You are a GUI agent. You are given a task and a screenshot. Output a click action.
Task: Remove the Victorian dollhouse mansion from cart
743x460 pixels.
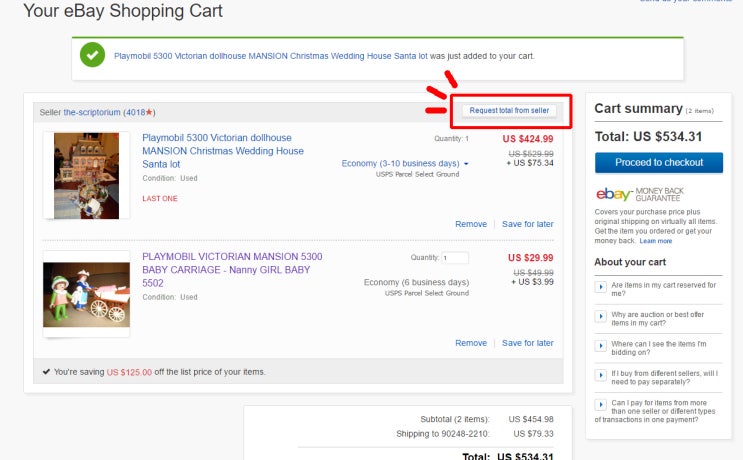(471, 224)
